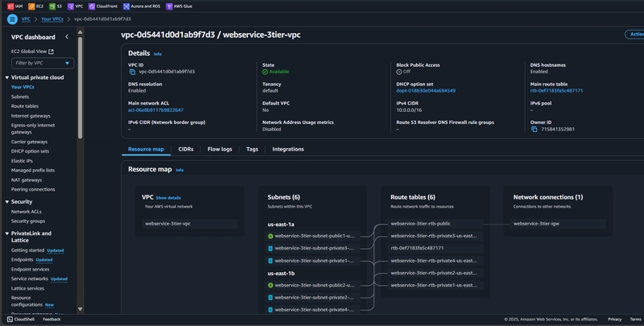
Task: Collapse the VPC dashboard side panel
Action: click(x=67, y=37)
